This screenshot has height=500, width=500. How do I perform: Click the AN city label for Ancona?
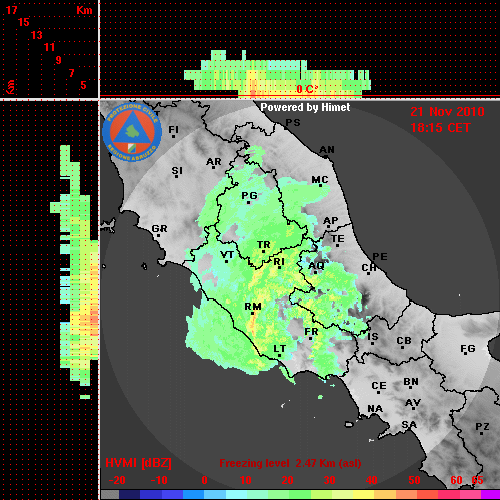[x=327, y=150]
